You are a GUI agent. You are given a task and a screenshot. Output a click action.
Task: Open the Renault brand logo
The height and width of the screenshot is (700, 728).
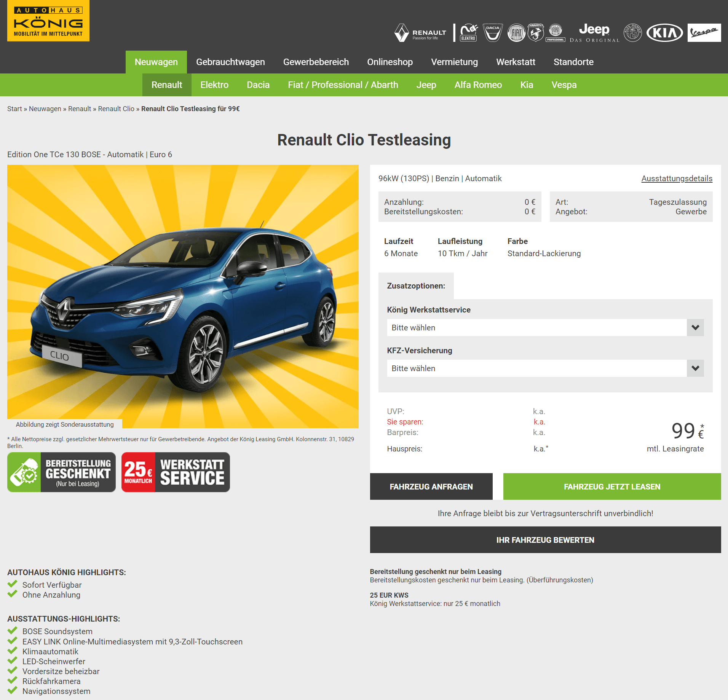pos(420,33)
